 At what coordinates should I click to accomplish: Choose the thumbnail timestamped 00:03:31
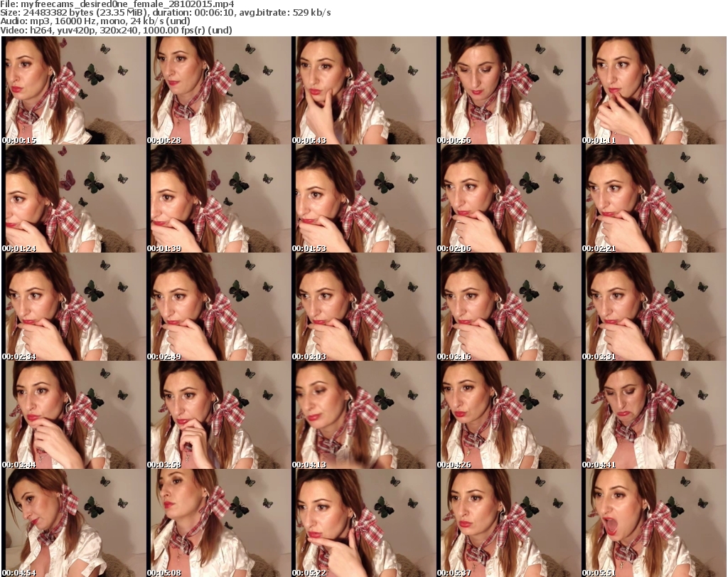pyautogui.click(x=654, y=307)
